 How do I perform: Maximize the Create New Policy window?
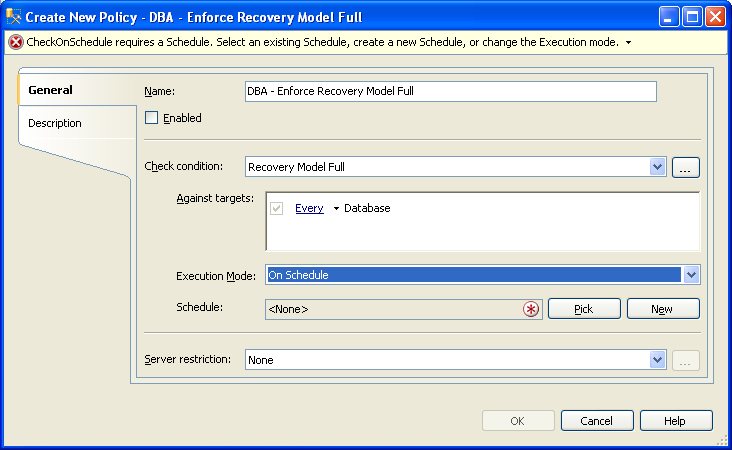pos(692,17)
